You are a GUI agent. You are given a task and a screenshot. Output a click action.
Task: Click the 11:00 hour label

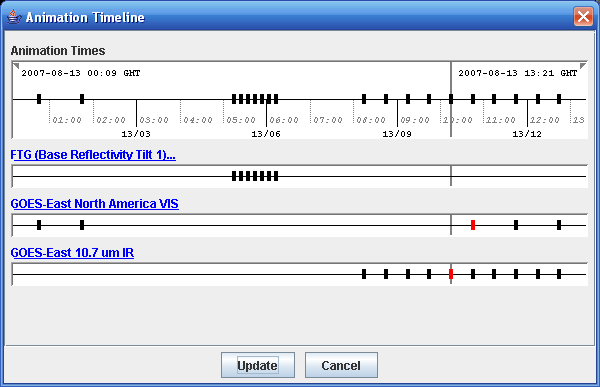(501, 120)
